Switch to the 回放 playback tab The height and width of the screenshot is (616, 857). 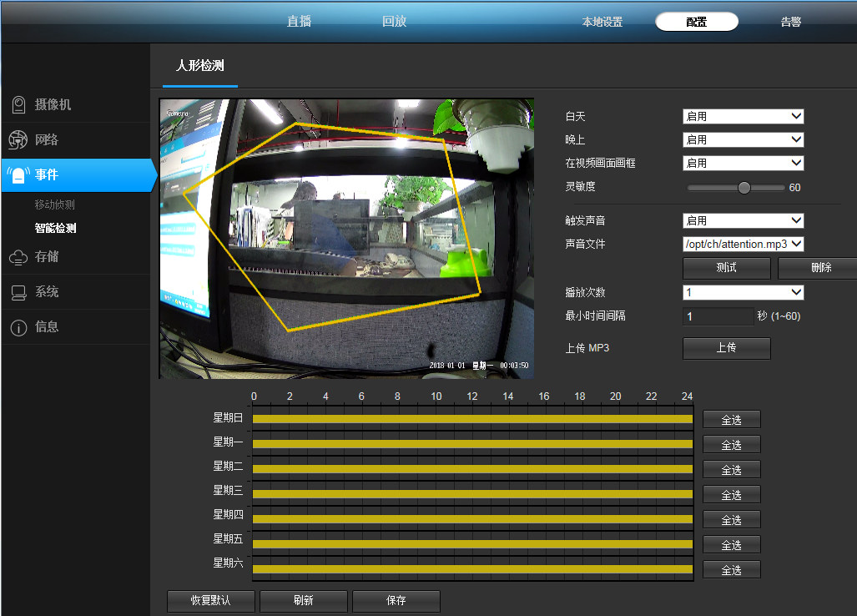(394, 22)
